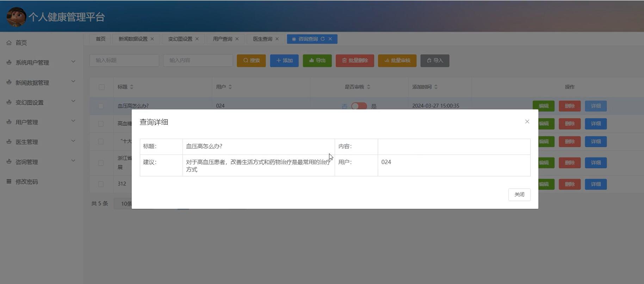Viewport: 644px width, 284px height.
Task: Click the 输入内容 search field
Action: pos(198,61)
